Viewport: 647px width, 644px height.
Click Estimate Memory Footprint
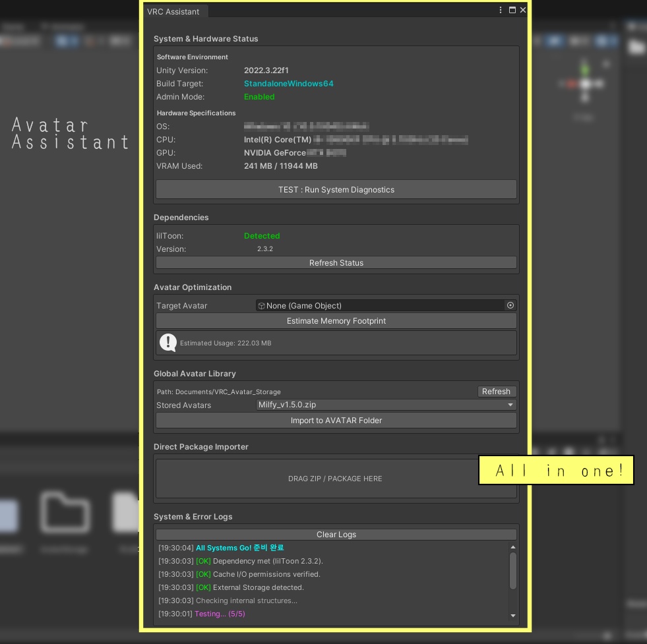[x=336, y=321]
